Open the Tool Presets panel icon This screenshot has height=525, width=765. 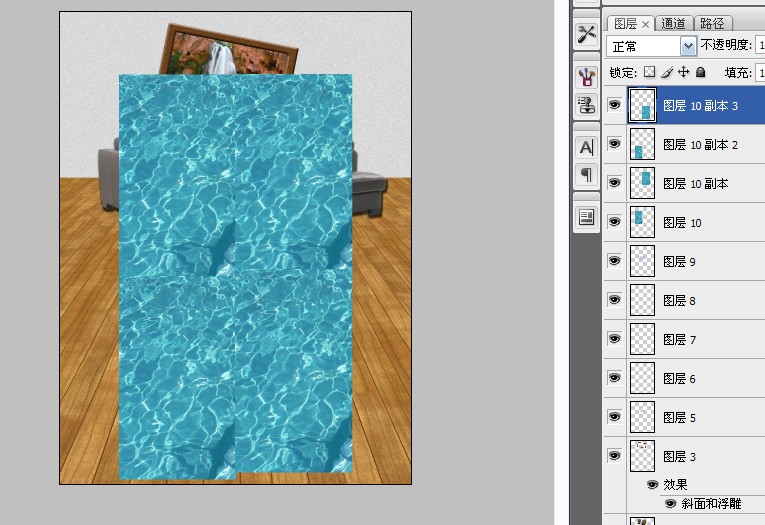click(586, 34)
